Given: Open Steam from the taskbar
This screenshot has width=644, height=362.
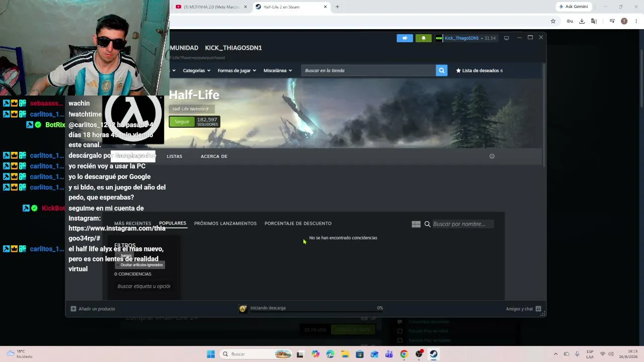Looking at the screenshot, I should pyautogui.click(x=433, y=354).
